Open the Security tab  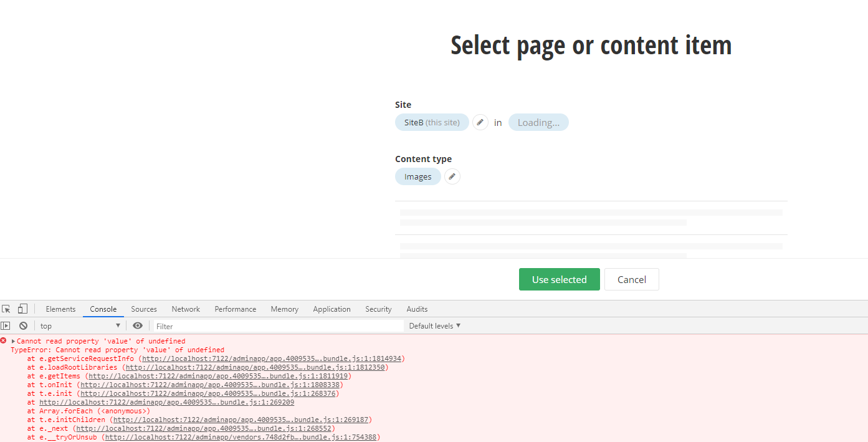click(x=378, y=309)
